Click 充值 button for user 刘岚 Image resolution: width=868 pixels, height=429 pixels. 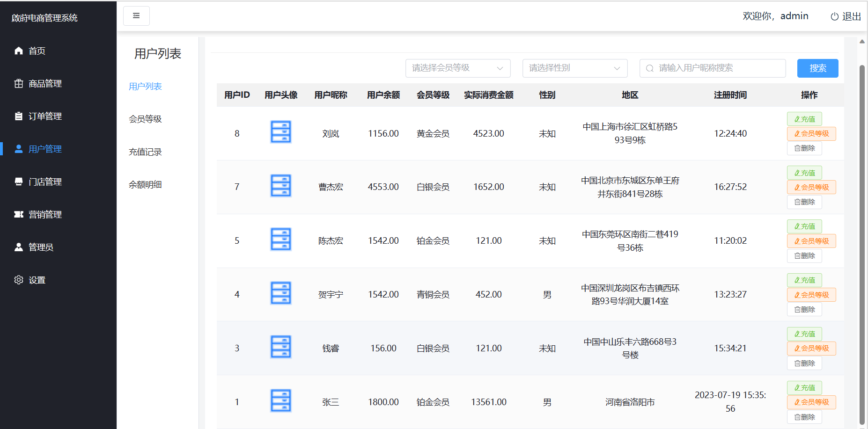coord(804,119)
